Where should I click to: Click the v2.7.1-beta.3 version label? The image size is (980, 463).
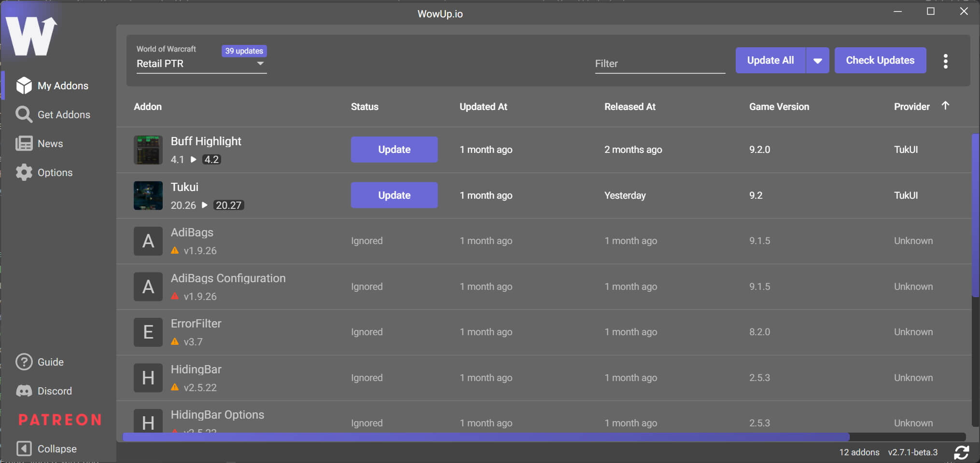click(913, 452)
